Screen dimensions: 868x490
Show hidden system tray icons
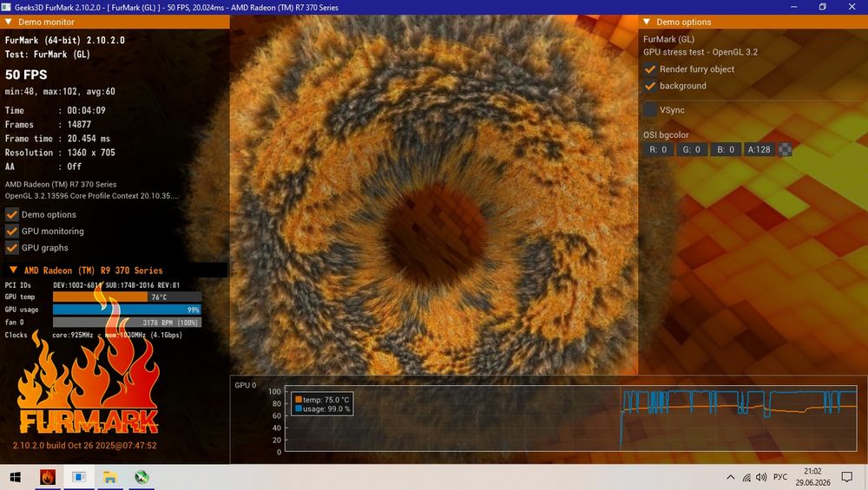click(x=731, y=477)
